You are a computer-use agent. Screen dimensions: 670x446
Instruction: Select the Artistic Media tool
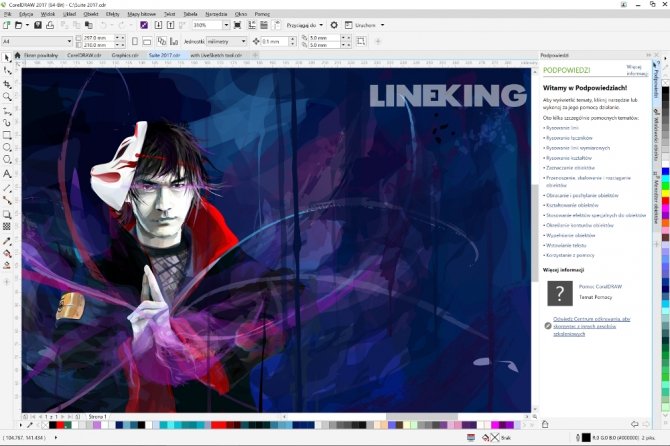pos(7,123)
